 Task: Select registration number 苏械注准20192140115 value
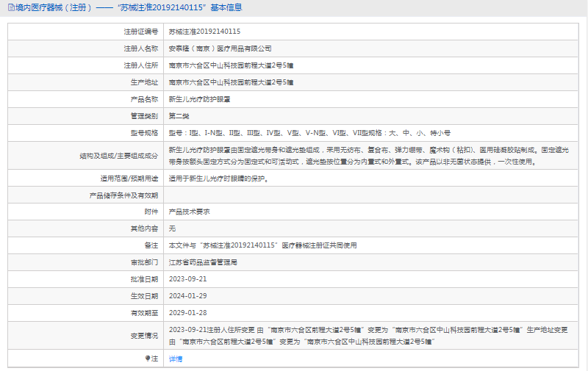[x=204, y=32]
